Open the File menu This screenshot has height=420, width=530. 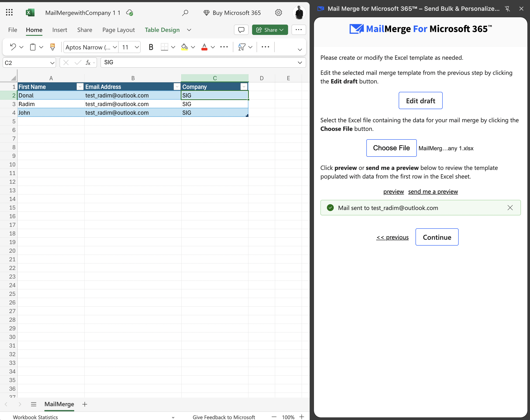pos(13,30)
